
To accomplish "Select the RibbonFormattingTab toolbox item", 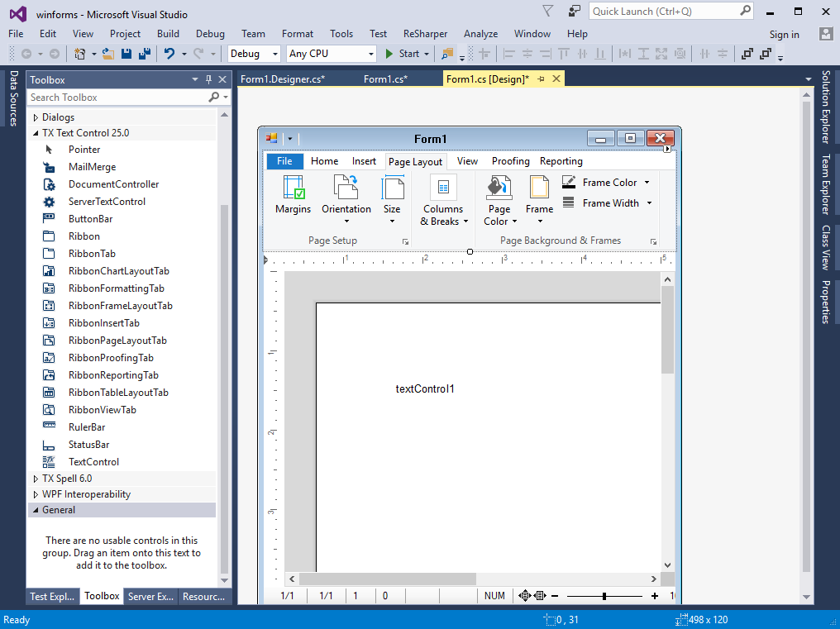I will pos(116,288).
